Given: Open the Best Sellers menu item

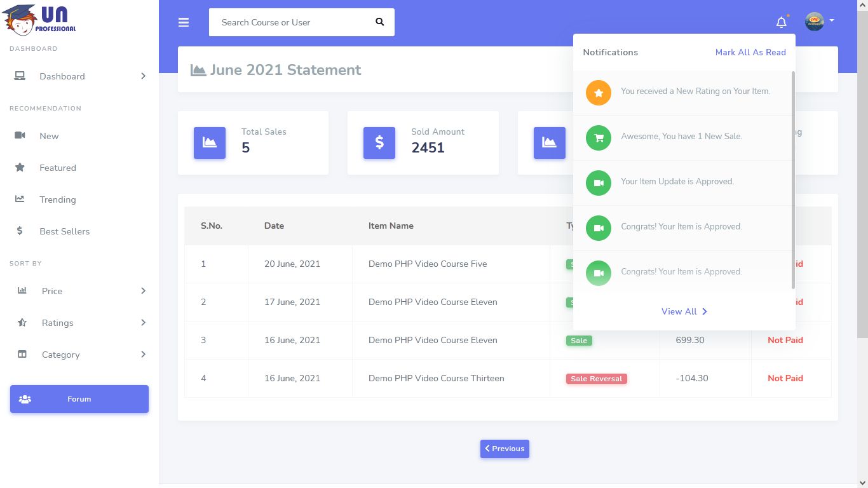Looking at the screenshot, I should (x=79, y=231).
